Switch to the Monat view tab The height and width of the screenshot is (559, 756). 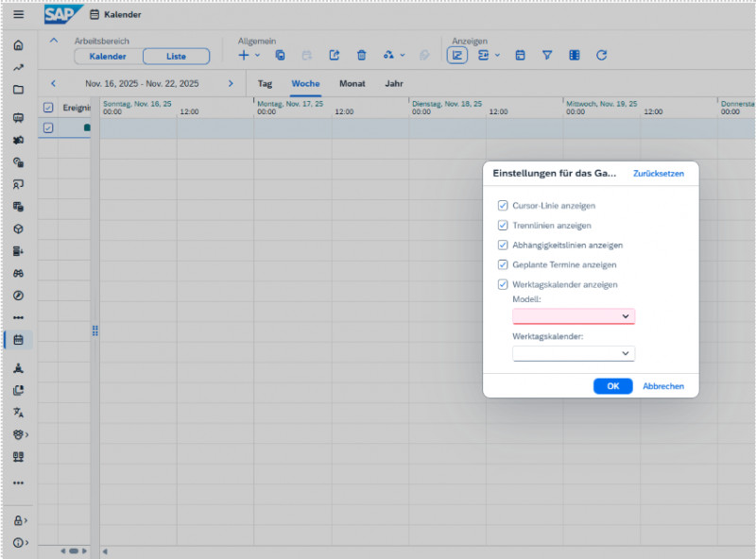point(352,83)
